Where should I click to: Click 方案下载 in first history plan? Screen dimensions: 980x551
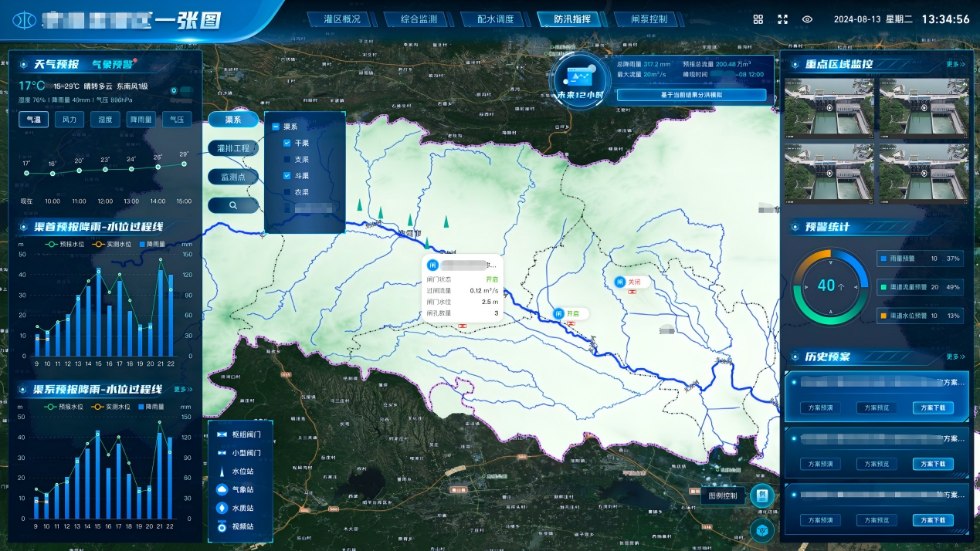click(932, 407)
